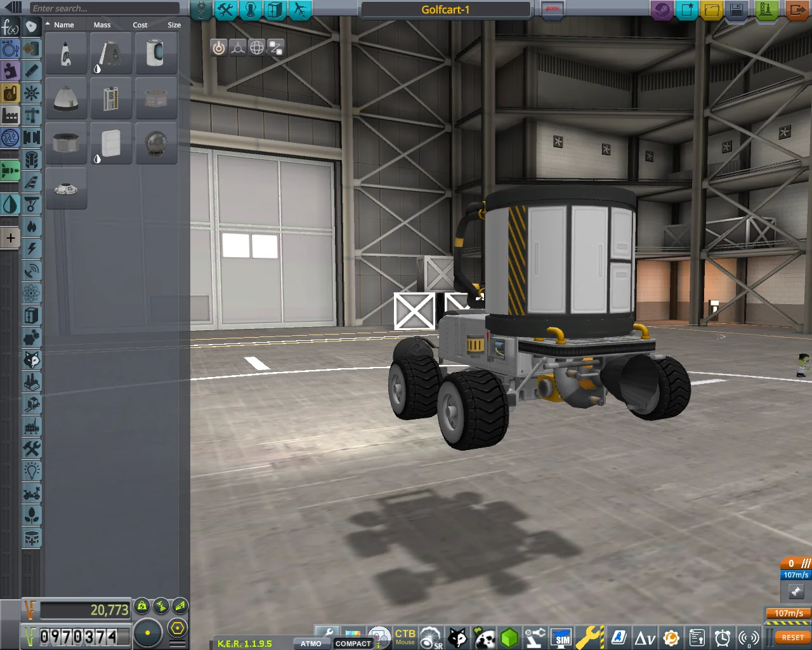Screen dimensions: 812x650
Task: Select the fox-head parts category
Action: coord(32,360)
